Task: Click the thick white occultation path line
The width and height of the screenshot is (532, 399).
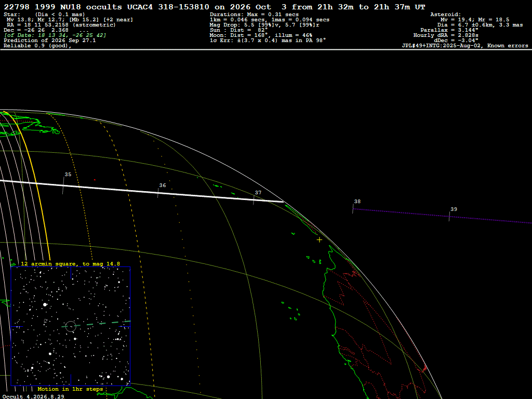Action: click(x=142, y=191)
